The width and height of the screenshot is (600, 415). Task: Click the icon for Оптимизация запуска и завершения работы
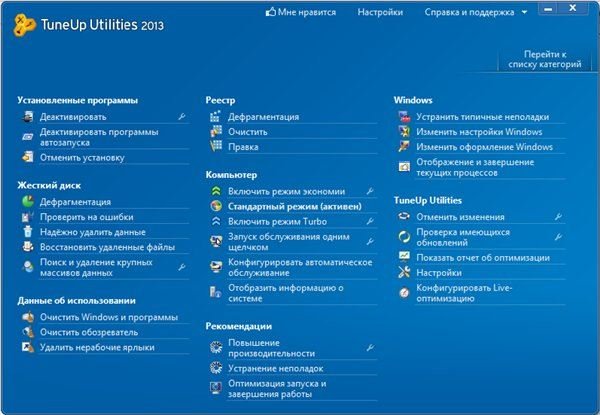pyautogui.click(x=216, y=388)
